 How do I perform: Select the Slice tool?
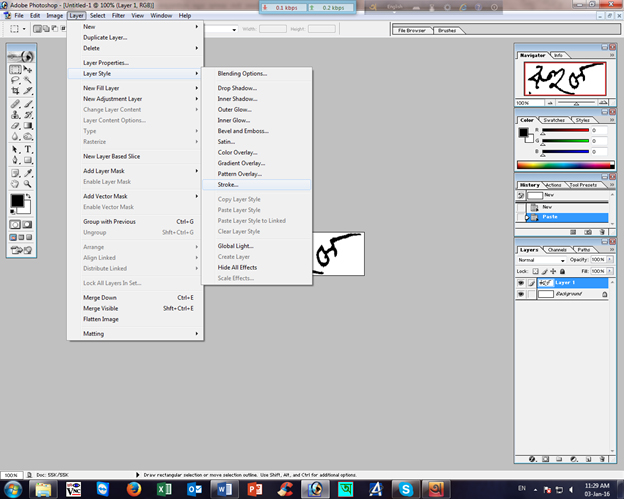27,91
